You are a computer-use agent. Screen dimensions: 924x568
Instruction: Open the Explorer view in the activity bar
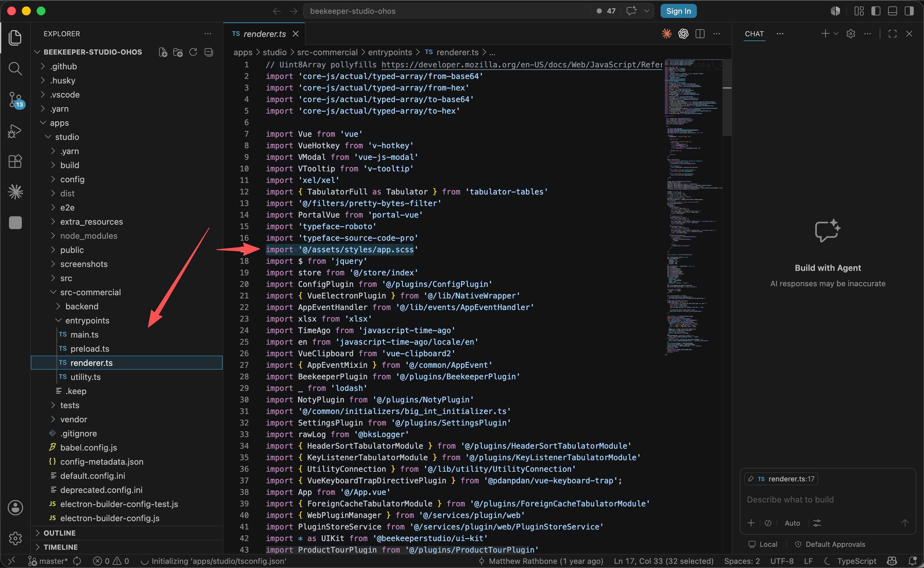[x=15, y=38]
